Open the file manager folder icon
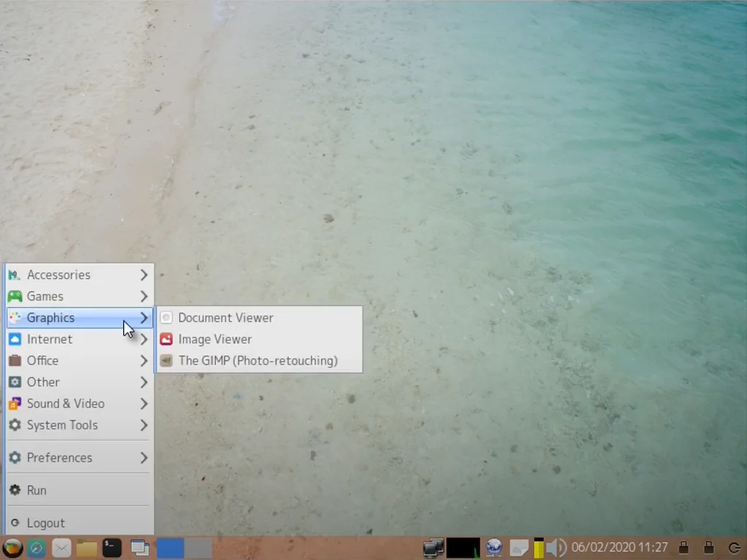This screenshot has width=747, height=560. [87, 548]
